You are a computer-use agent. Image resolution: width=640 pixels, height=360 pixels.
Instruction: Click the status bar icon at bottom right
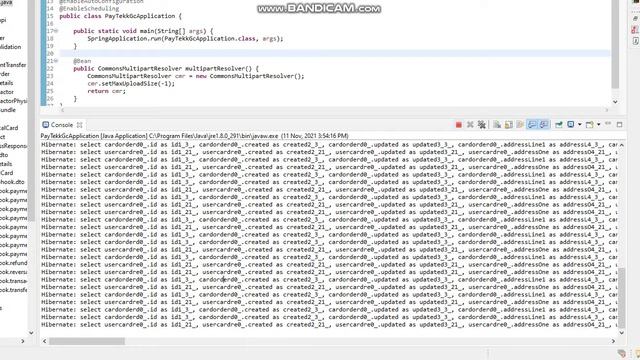[x=622, y=353]
